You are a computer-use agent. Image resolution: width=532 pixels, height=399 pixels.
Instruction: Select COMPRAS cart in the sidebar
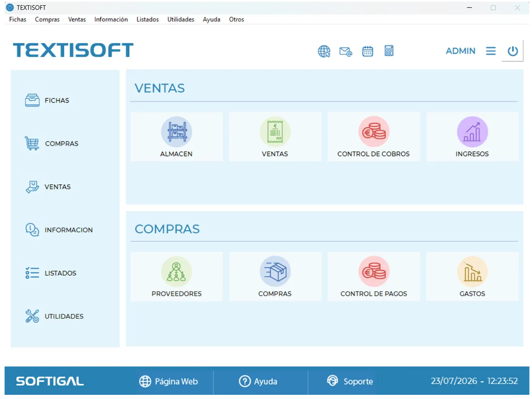coord(51,143)
